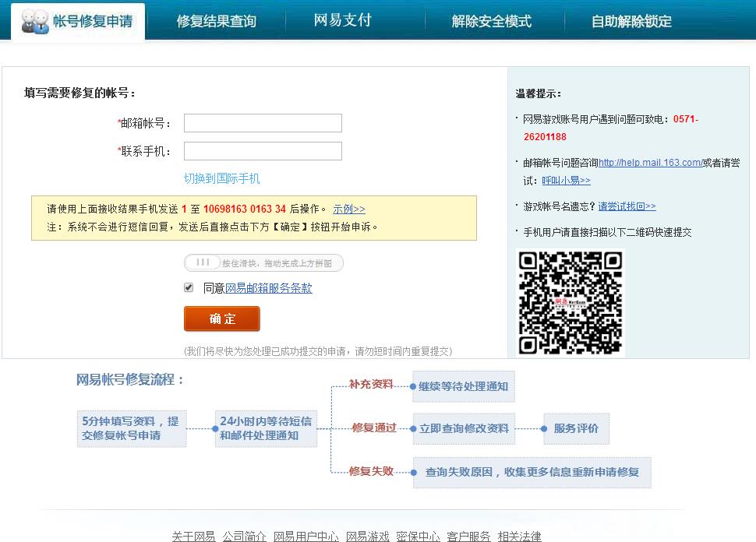756x542 pixels.
Task: Open the 客户服务 footer link
Action: (468, 536)
